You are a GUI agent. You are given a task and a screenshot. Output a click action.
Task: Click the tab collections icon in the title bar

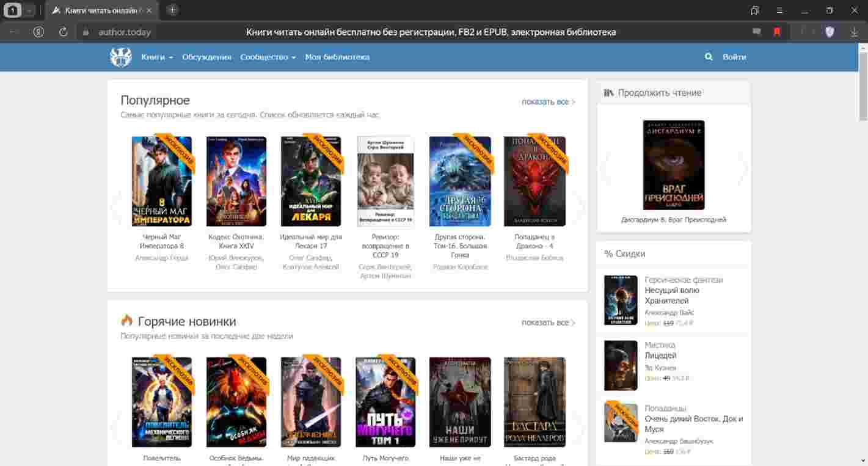point(755,10)
